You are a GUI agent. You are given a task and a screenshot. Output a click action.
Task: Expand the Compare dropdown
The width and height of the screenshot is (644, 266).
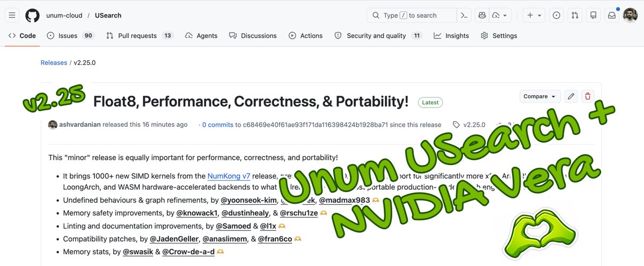(540, 96)
